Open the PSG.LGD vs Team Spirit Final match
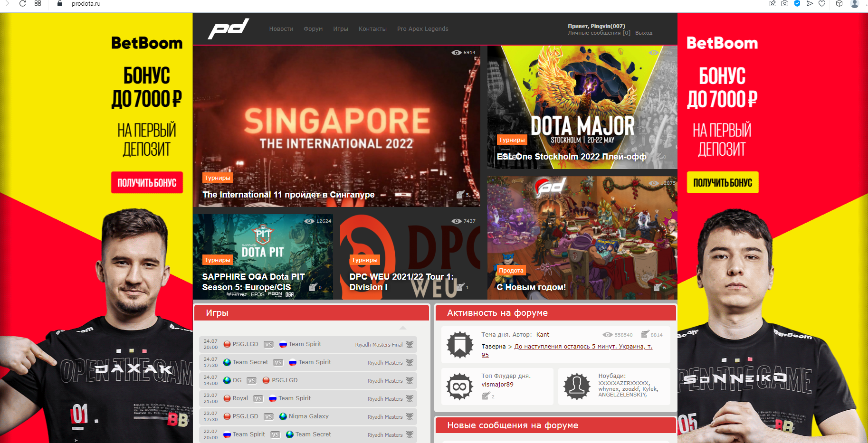868x443 pixels. coord(308,344)
